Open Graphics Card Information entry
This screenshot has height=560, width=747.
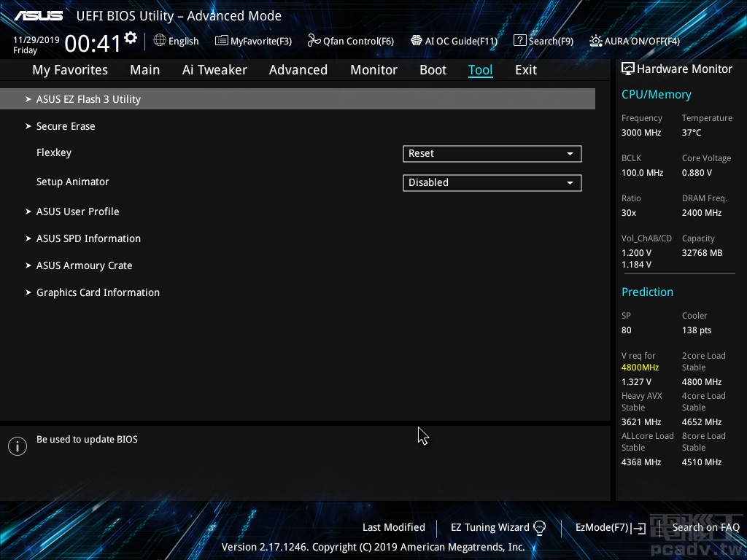click(x=98, y=292)
